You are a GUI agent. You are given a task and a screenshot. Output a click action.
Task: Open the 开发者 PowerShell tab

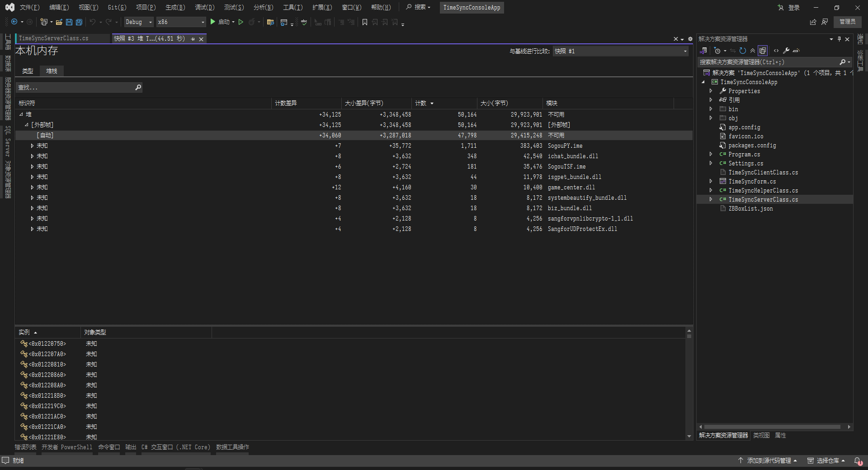tap(67, 447)
